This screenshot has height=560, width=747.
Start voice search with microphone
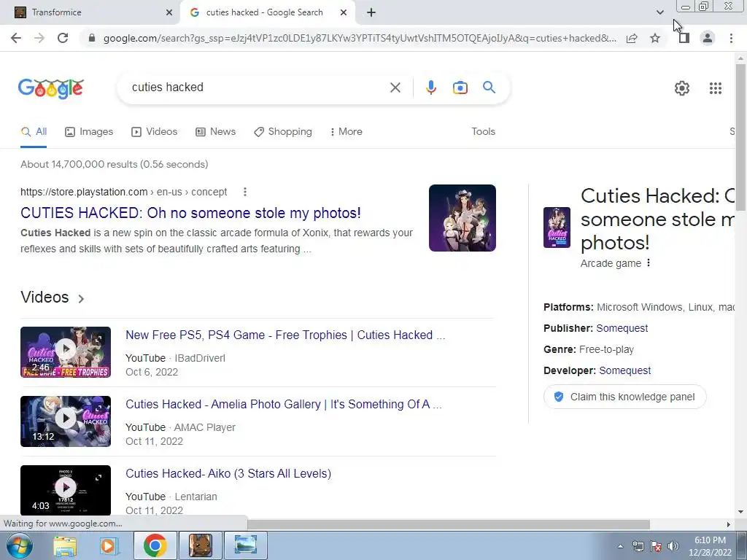point(430,87)
